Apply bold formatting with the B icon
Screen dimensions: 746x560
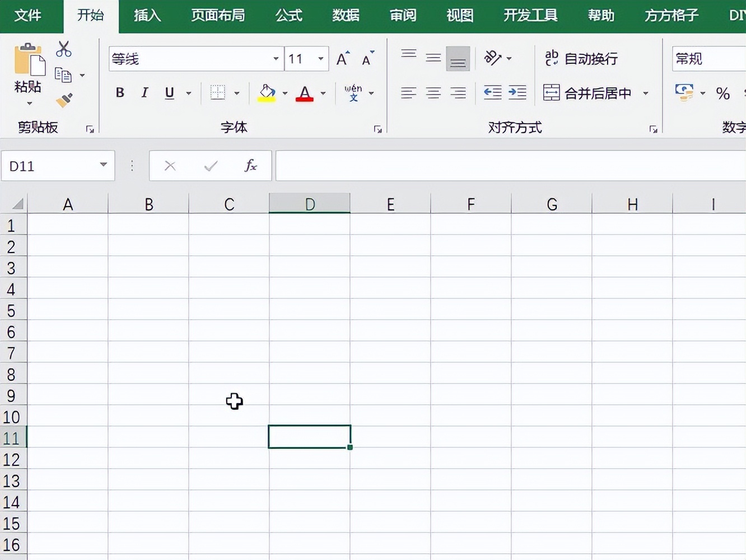[119, 93]
